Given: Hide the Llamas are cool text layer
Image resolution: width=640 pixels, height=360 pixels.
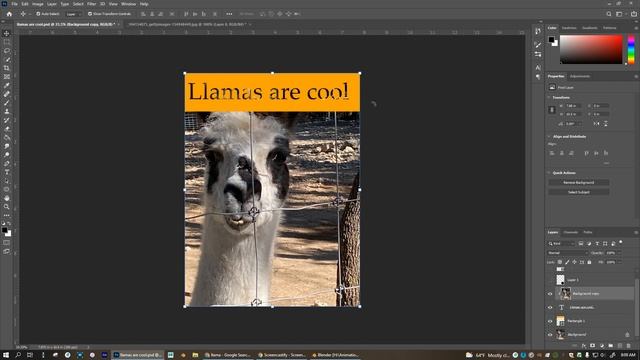Looking at the screenshot, I should [x=550, y=307].
